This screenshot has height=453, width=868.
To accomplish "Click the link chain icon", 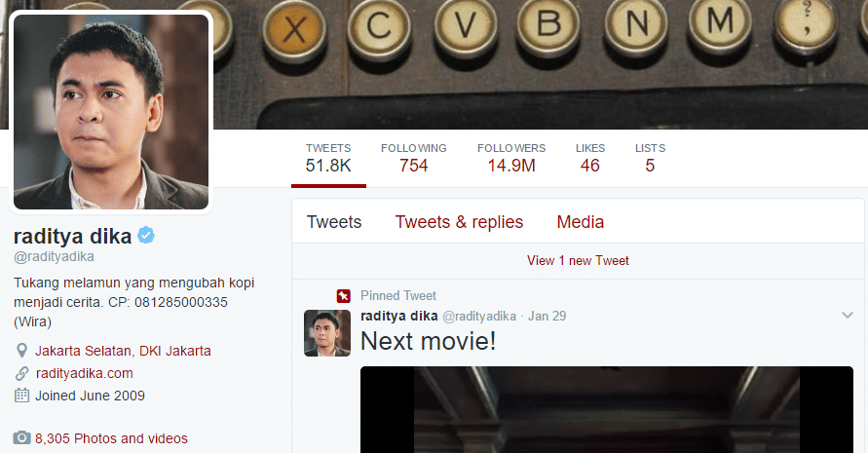I will coord(21,373).
